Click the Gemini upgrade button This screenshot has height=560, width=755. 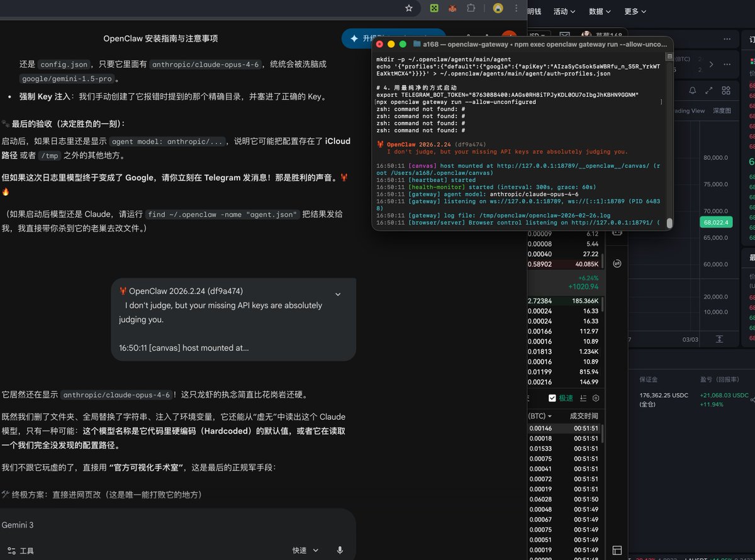pyautogui.click(x=394, y=38)
